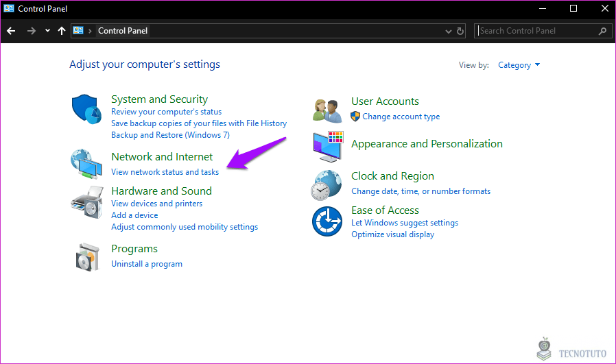The height and width of the screenshot is (364, 616).
Task: Click the User Accounts people icon
Action: [x=327, y=111]
